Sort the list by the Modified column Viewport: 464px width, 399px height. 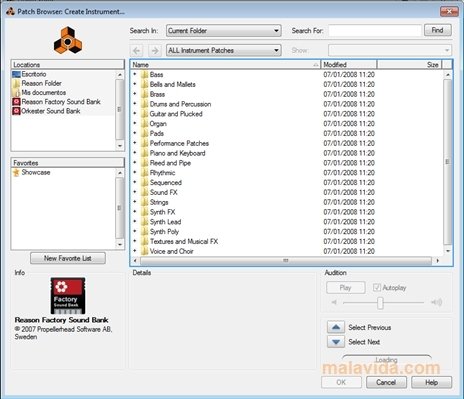(x=349, y=65)
